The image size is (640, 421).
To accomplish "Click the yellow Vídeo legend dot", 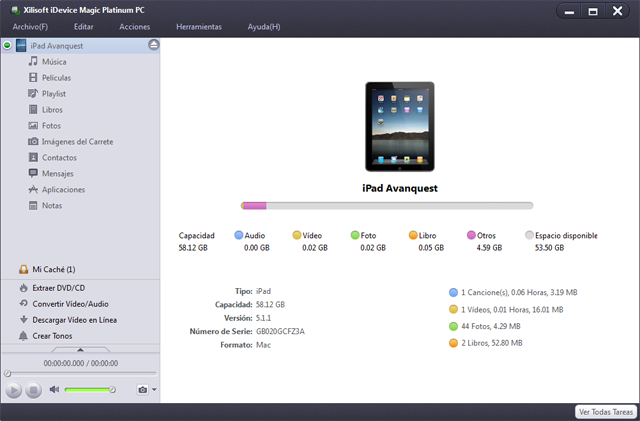I will point(297,235).
